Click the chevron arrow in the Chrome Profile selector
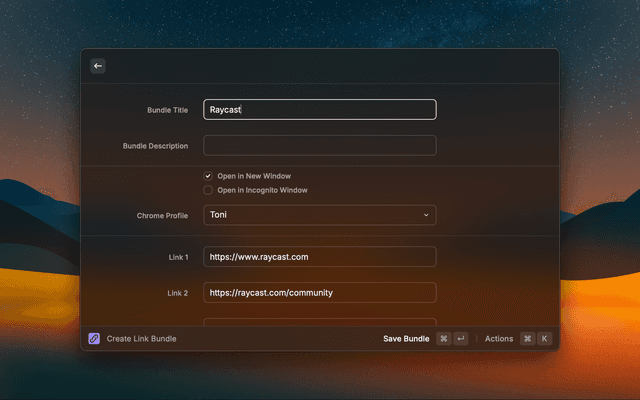640x400 pixels. pyautogui.click(x=425, y=215)
